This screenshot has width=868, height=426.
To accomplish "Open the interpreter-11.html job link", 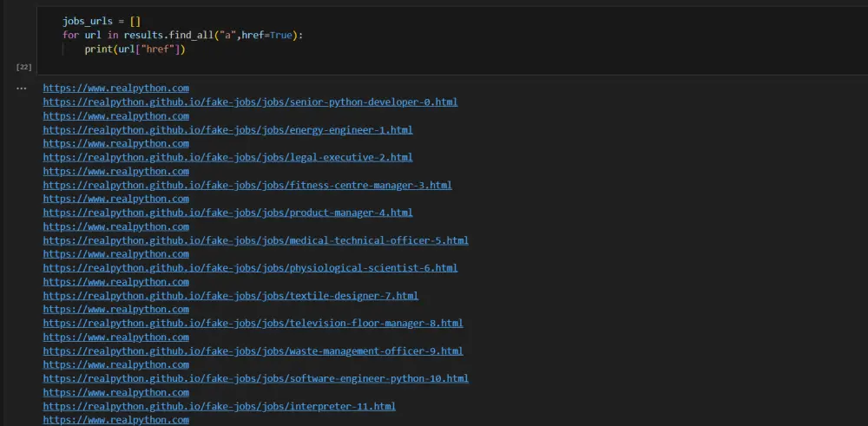I will click(x=220, y=407).
